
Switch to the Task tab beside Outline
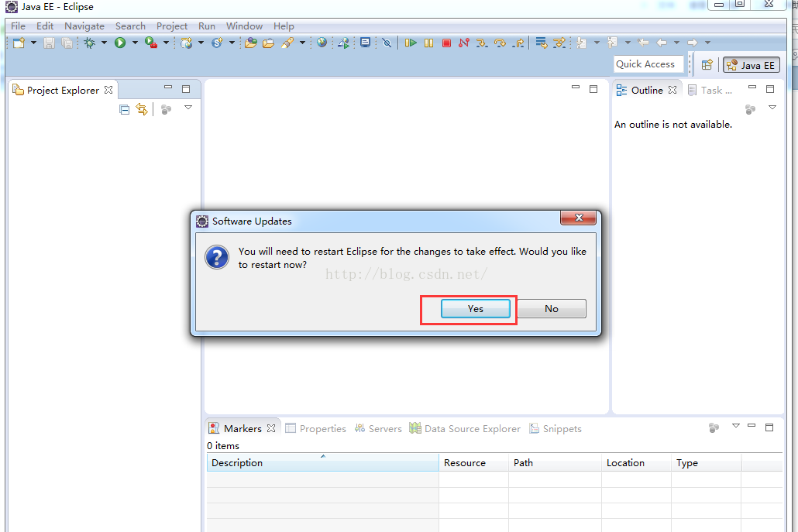click(710, 90)
